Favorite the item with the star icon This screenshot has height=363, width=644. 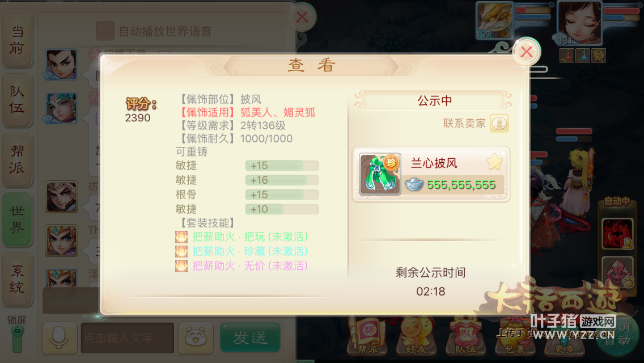click(494, 162)
